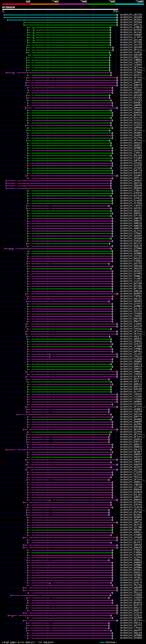Viewport: 146px width, 644px height.
Task: Select UniRef100_B9SMC0 row label
Action: [131, 570]
